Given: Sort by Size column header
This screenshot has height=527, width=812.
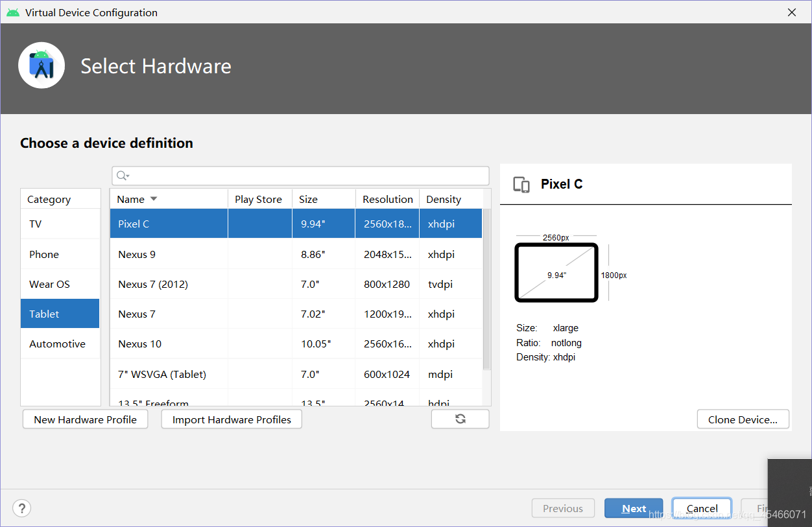Looking at the screenshot, I should coord(324,199).
